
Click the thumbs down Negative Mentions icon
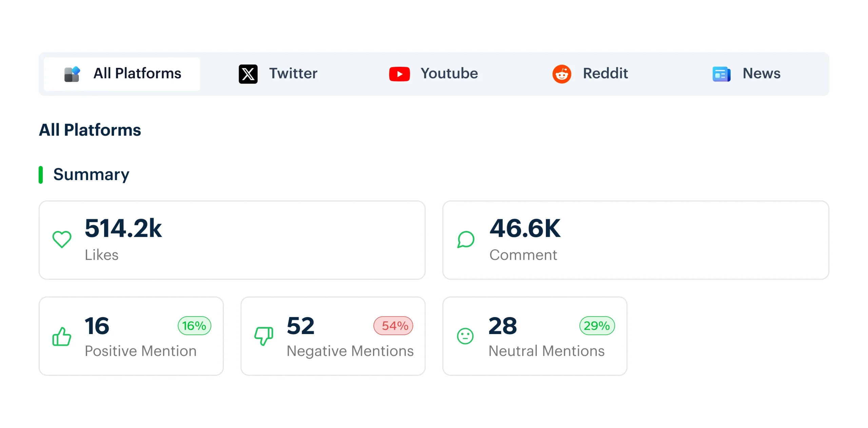(264, 336)
